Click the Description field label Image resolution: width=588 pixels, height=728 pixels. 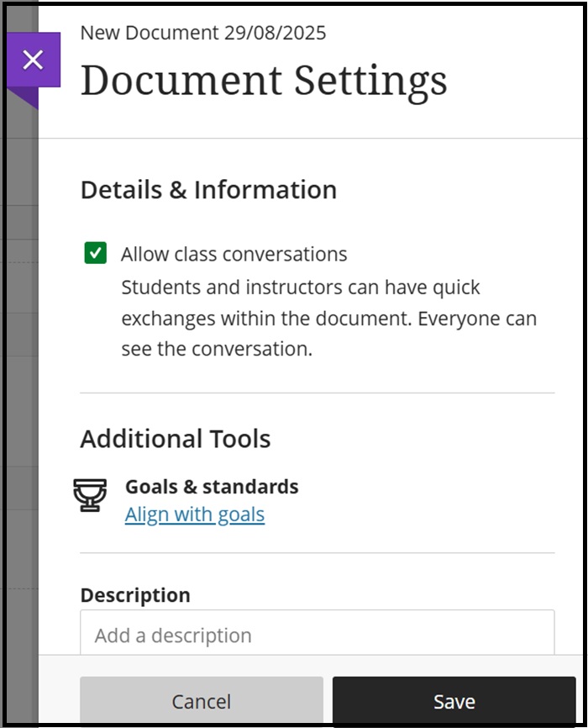coord(135,595)
